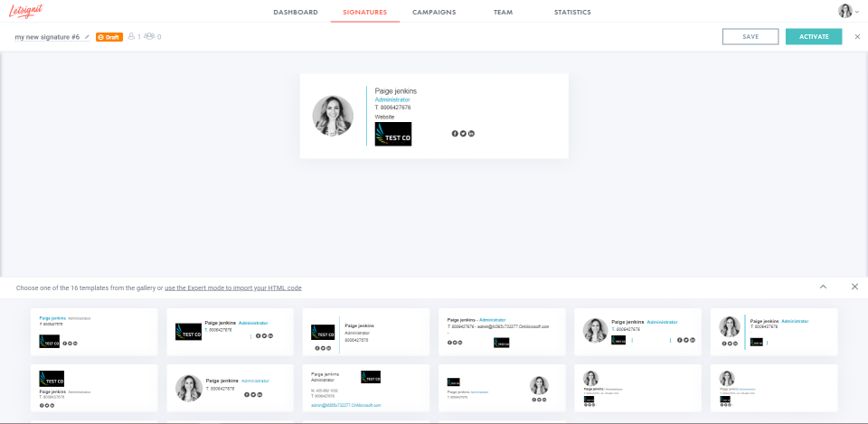Viewport: 868px width, 424px height.
Task: Click the LinkedIn icon in signature preview
Action: point(472,134)
